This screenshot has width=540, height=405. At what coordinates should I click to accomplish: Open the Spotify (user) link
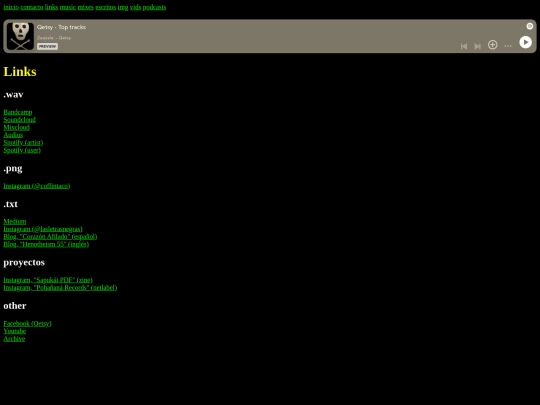pos(22,150)
